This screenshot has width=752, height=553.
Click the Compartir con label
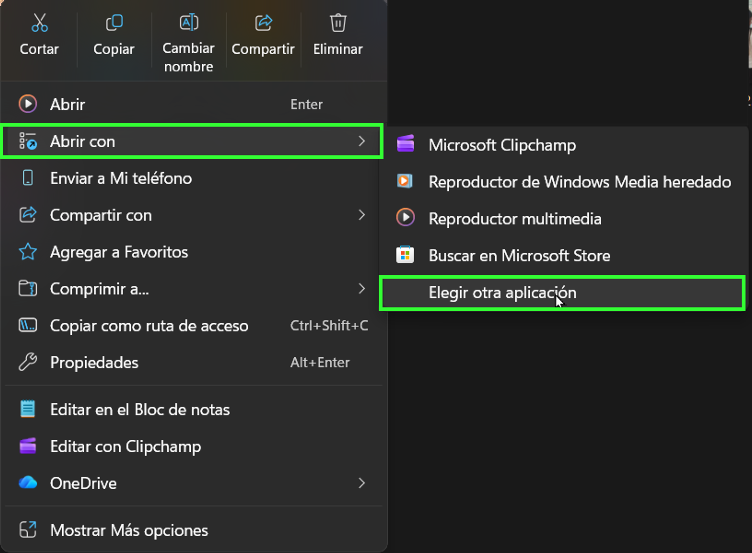(101, 215)
